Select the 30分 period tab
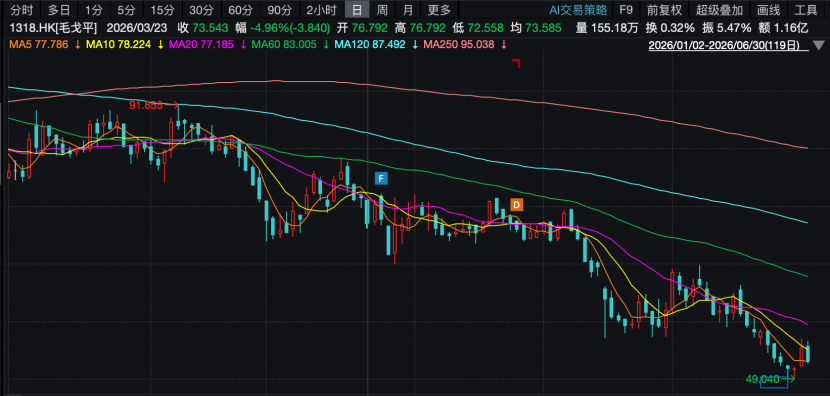830x396 pixels. (201, 9)
